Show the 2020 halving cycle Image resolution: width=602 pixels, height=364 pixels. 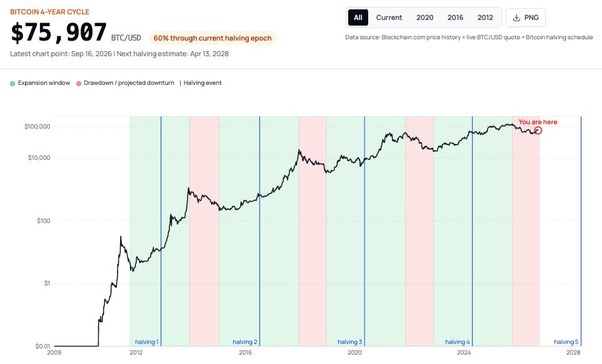424,17
